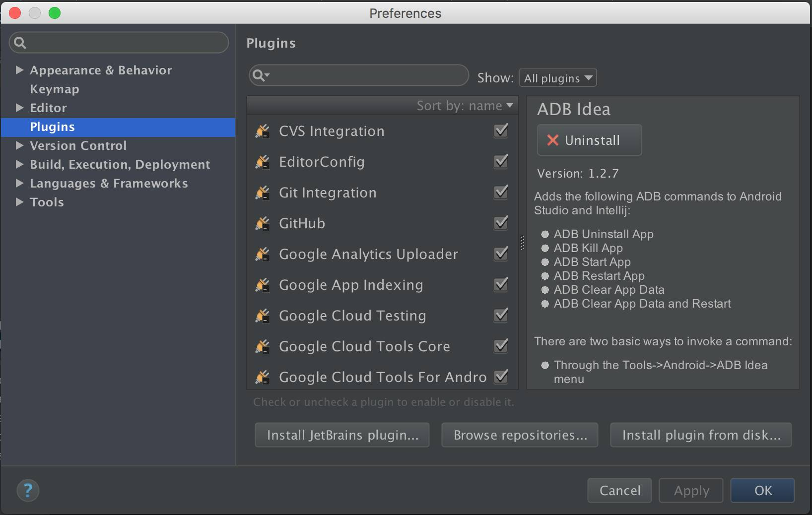Click the Git Integration plugin icon
The width and height of the screenshot is (812, 515).
[x=262, y=193]
